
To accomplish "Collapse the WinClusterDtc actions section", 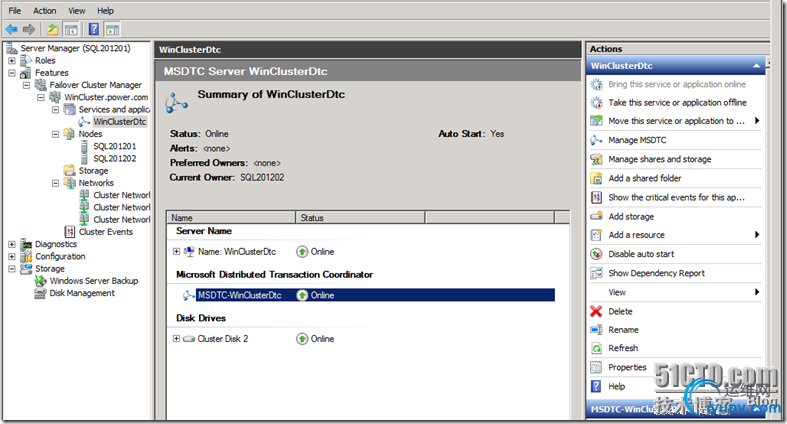I will pos(756,66).
